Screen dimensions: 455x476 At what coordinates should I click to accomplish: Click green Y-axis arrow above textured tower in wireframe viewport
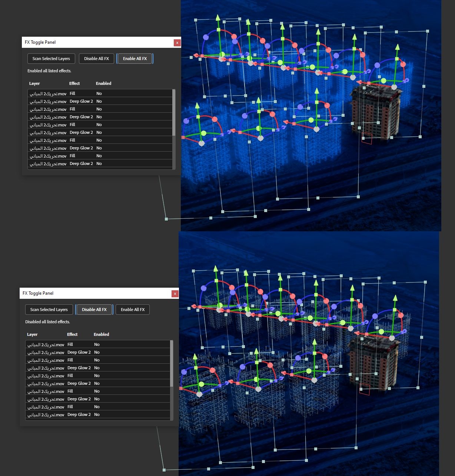(x=395, y=298)
